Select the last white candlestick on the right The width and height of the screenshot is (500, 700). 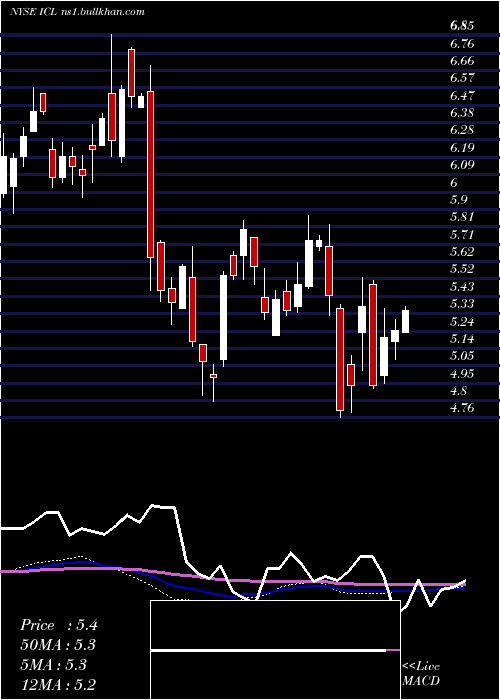405,321
